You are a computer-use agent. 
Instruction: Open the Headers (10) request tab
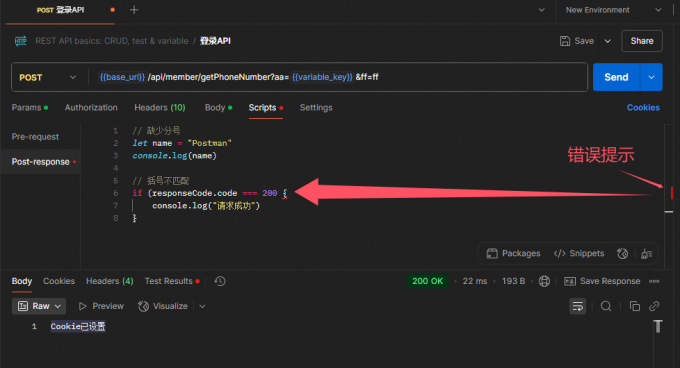(160, 107)
